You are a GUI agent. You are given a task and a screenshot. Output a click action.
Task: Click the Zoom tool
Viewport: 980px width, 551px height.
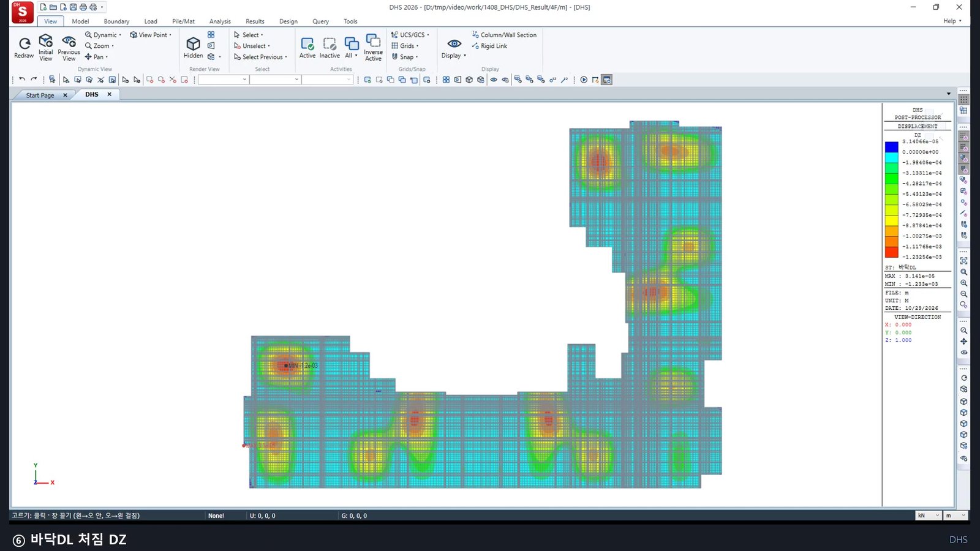tap(99, 46)
